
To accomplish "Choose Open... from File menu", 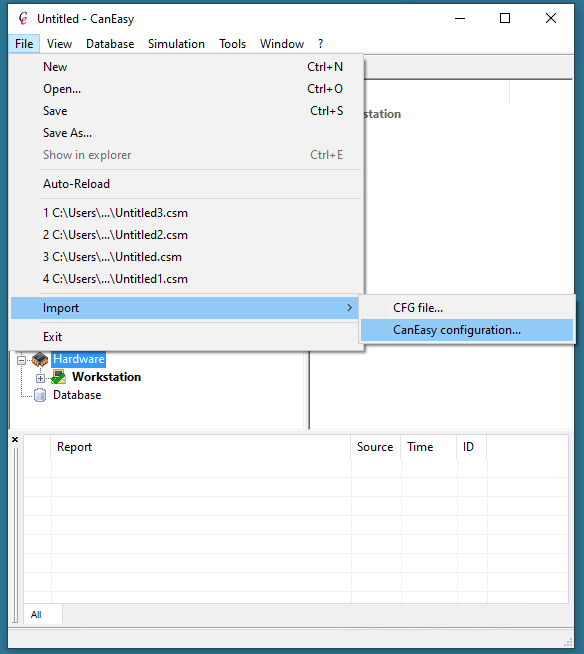I will pyautogui.click(x=186, y=89).
